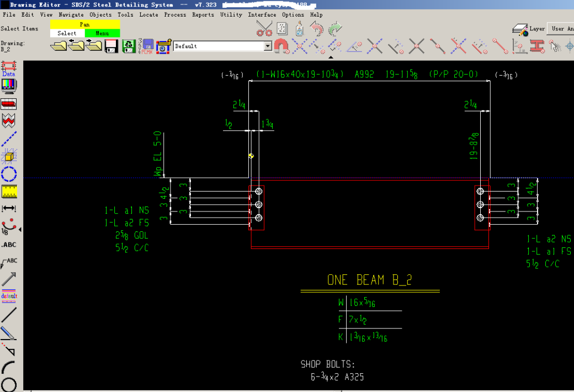
Task: Select the solid and dashed crossing lines locate
Action: pos(375,46)
